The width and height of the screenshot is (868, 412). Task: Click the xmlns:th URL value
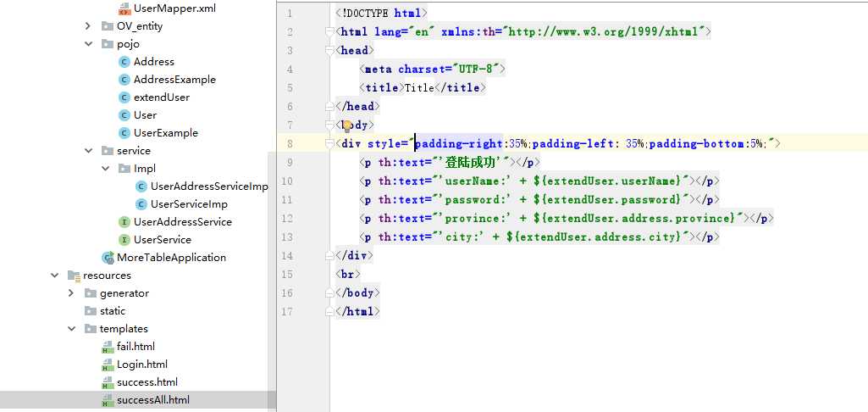click(604, 31)
